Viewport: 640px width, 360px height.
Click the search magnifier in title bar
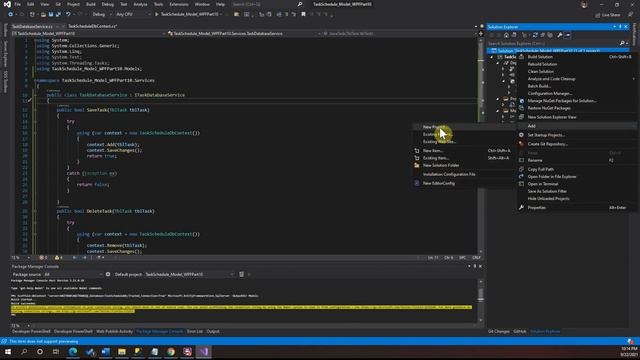pos(300,4)
